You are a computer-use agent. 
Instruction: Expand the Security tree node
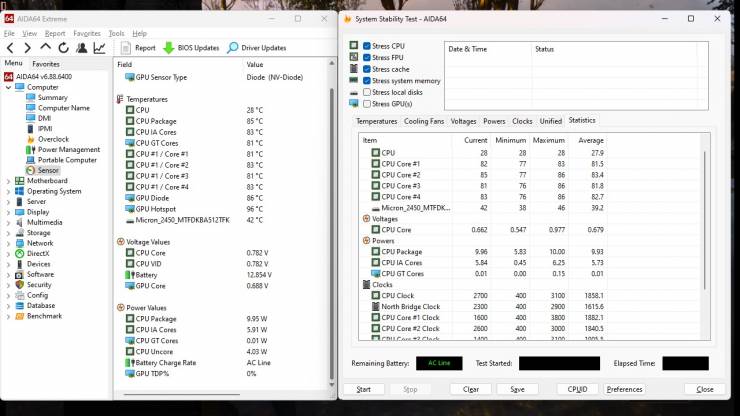[8, 285]
